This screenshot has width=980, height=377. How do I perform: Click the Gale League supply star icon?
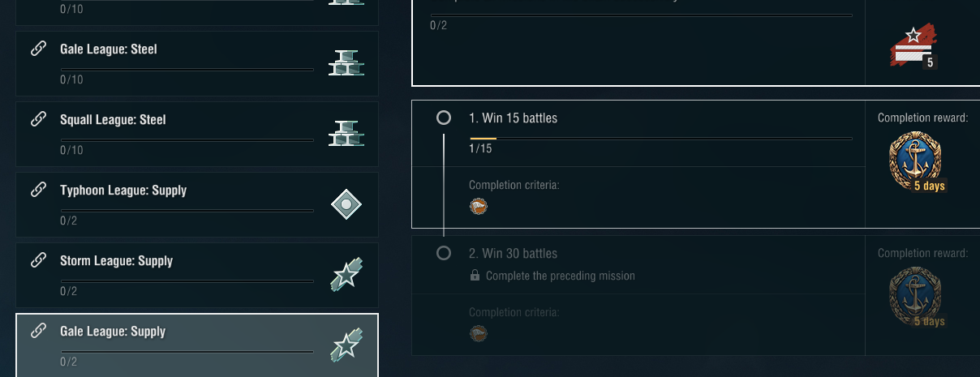346,345
